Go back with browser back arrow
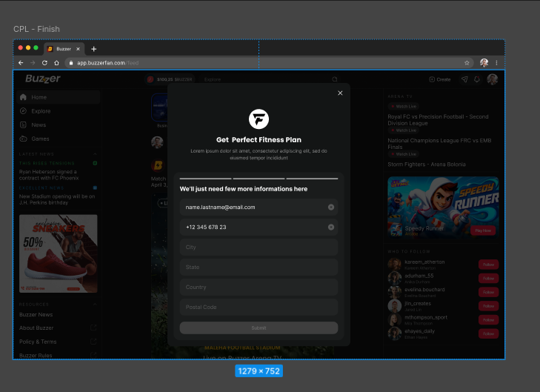This screenshot has width=540, height=392. click(21, 63)
